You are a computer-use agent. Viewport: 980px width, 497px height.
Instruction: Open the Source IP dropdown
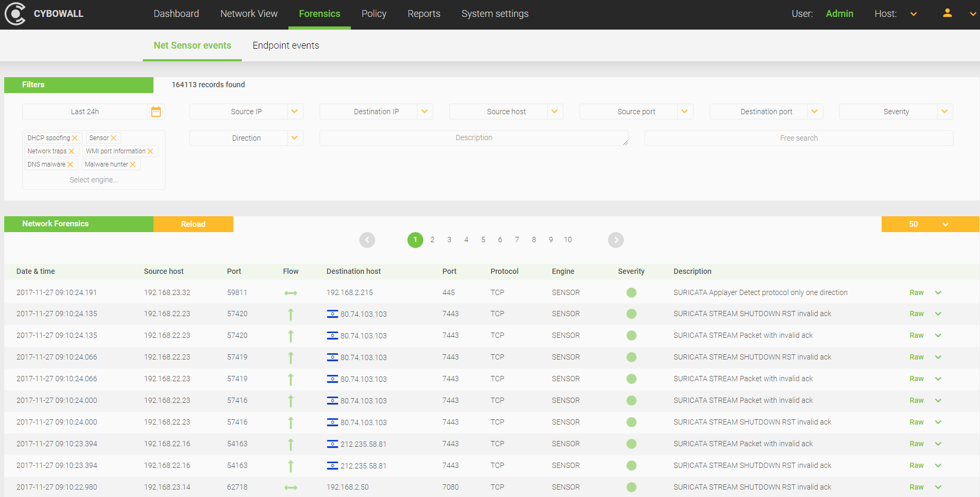(294, 112)
